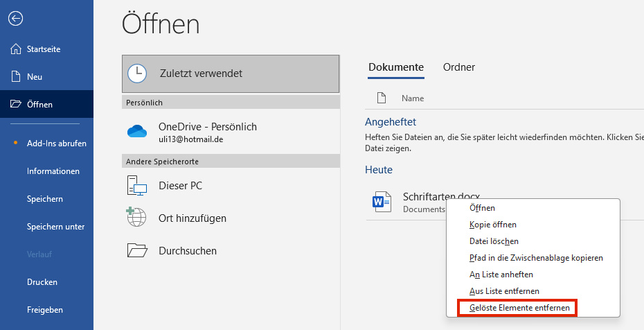Screen dimensions: 644x330
Task: Select the Dieser PC computer icon
Action: (x=137, y=185)
